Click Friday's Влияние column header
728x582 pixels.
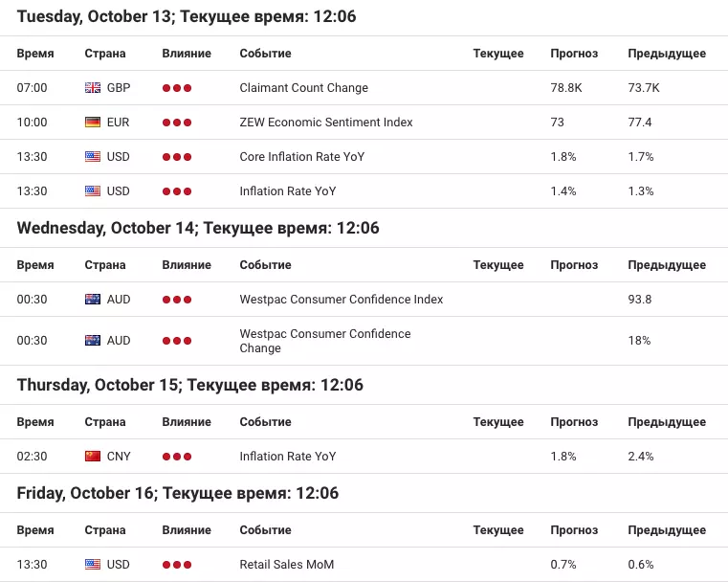(187, 530)
